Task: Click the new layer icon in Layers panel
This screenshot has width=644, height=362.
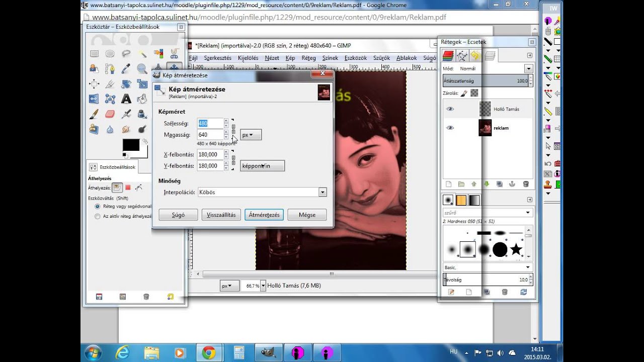Action: 448,184
